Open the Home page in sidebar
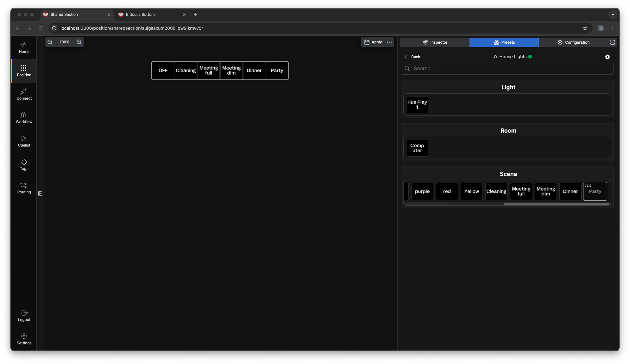Screen dimensions: 630x364 (24, 47)
